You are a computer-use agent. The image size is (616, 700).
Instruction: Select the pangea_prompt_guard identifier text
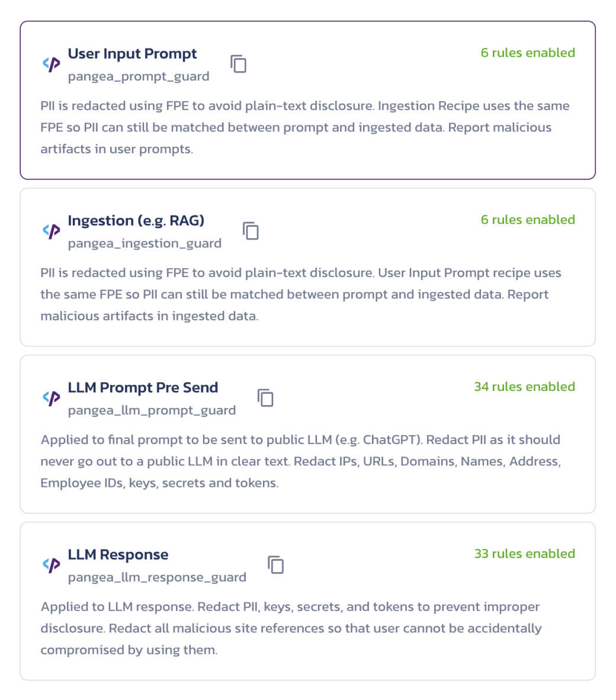[139, 76]
